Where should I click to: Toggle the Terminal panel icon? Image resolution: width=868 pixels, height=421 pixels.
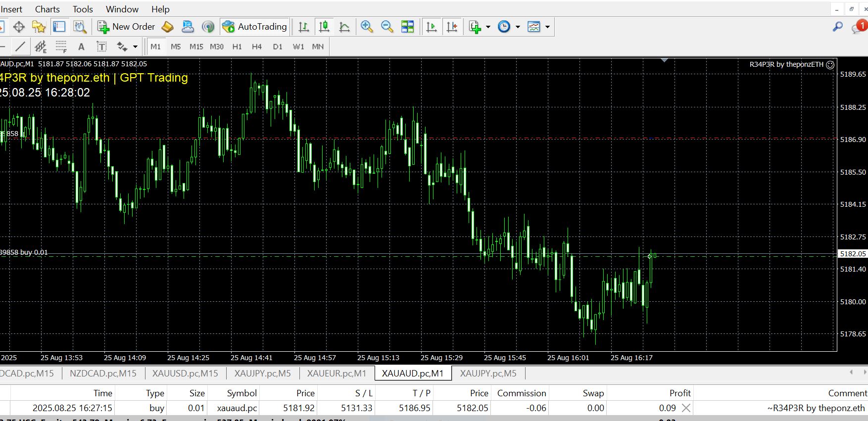click(59, 27)
